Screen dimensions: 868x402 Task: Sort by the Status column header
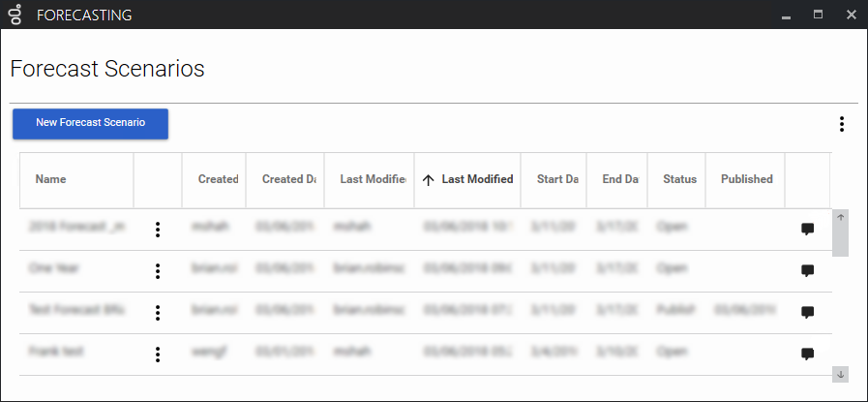679,179
